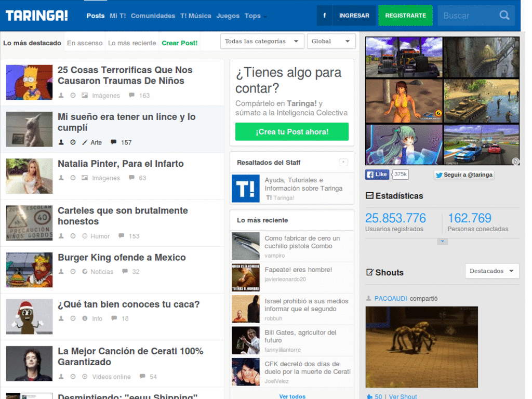The image size is (532, 399).
Task: Click the Shouts edit icon
Action: [x=370, y=272]
